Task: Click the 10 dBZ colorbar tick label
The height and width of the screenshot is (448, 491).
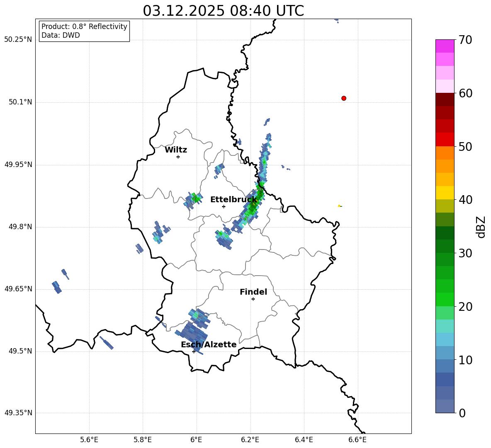Action: click(x=465, y=360)
